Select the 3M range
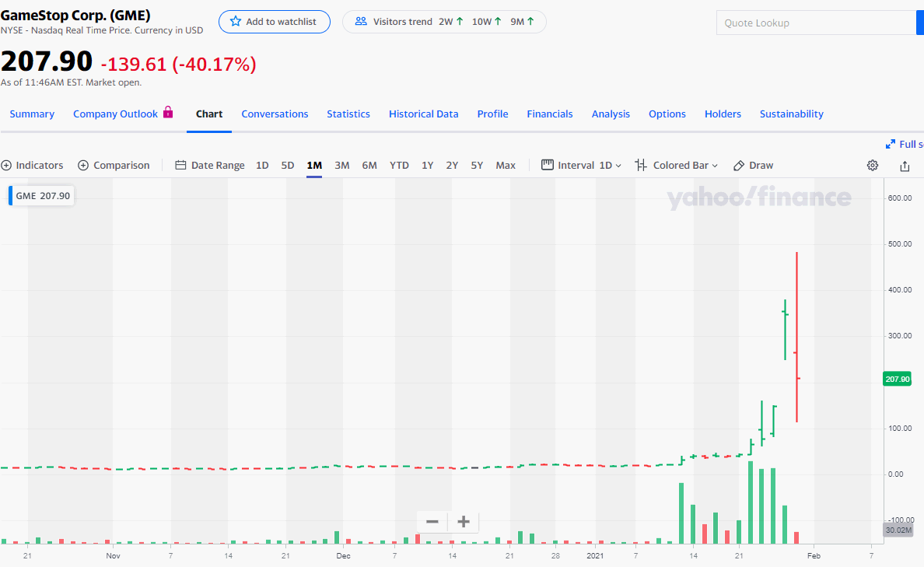The height and width of the screenshot is (567, 924). (341, 166)
